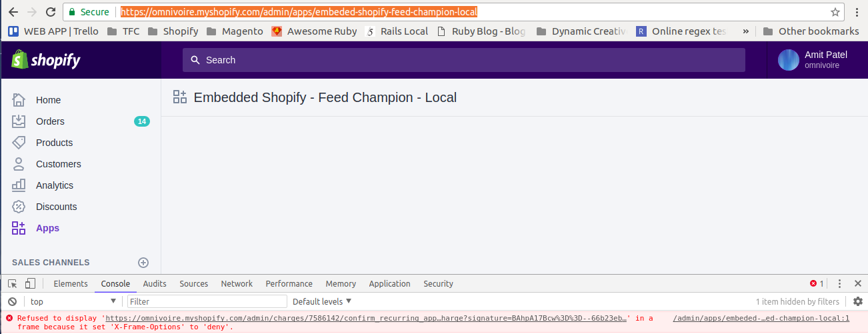Click the Orders count badge showing 14
The height and width of the screenshot is (334, 868).
point(142,121)
